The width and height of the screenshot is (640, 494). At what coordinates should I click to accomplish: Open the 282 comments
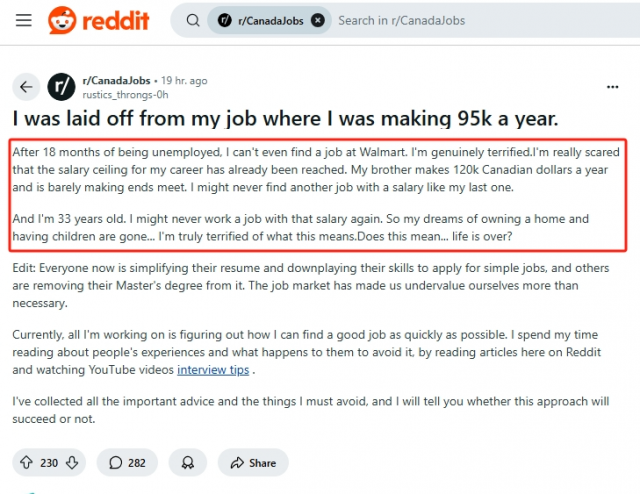pos(126,463)
